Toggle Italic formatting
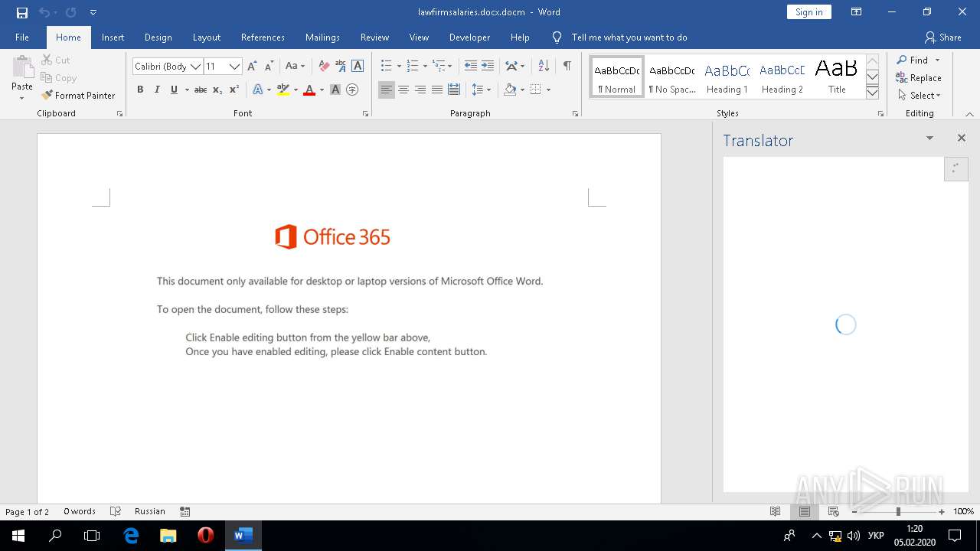The width and height of the screenshot is (980, 551). pos(157,90)
